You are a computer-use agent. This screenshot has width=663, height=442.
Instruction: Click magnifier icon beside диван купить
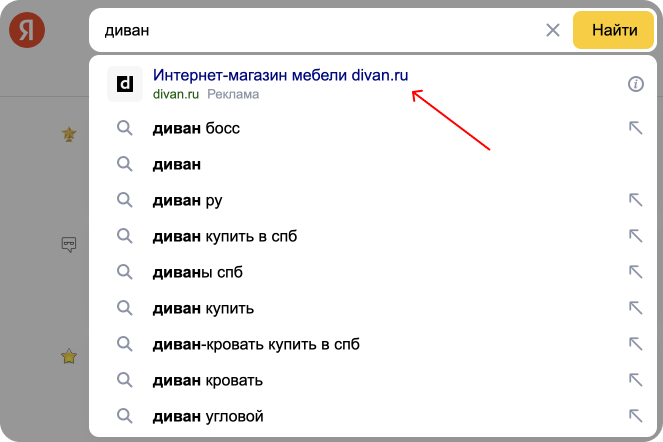[125, 308]
